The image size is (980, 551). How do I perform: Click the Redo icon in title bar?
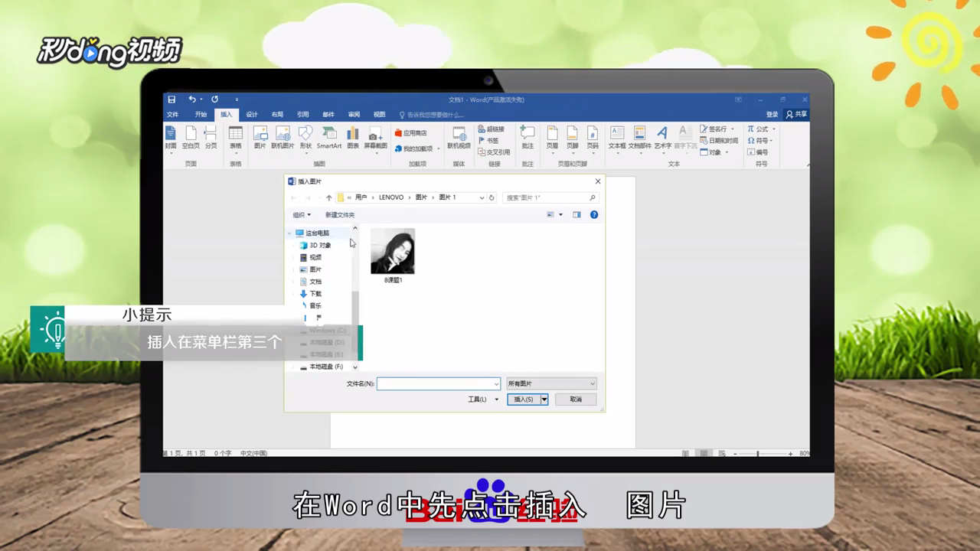(x=215, y=99)
